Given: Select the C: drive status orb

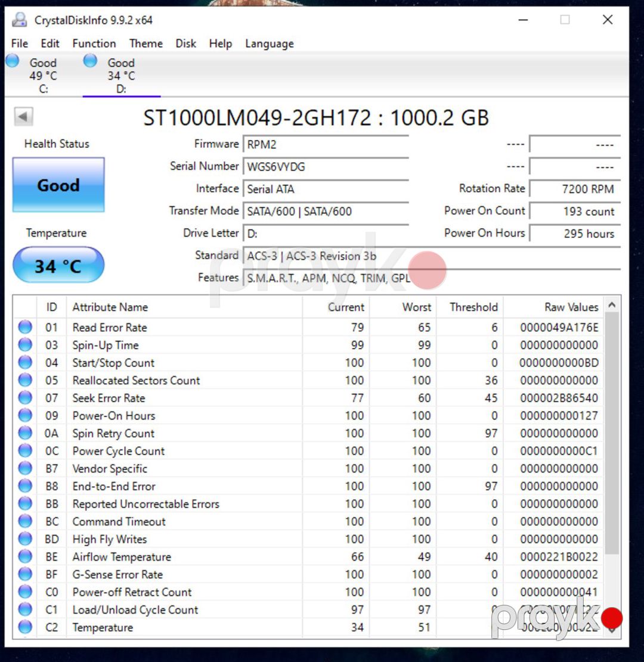Looking at the screenshot, I should point(13,61).
